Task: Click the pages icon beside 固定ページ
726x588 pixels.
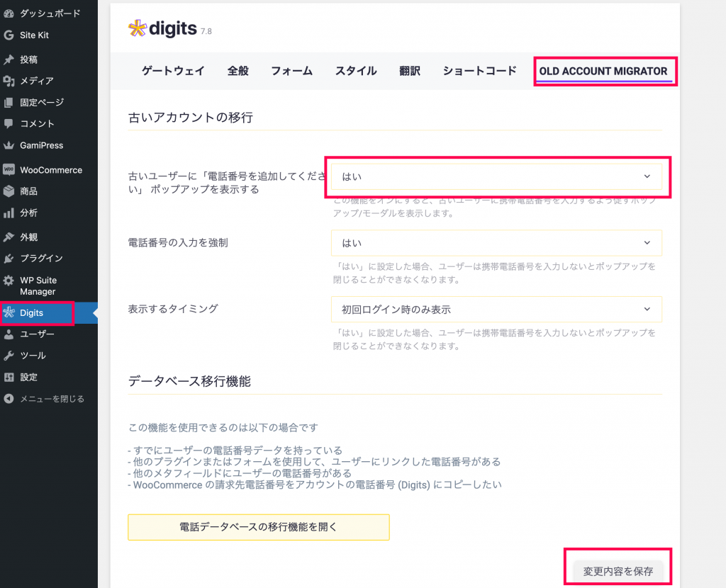Action: point(9,102)
